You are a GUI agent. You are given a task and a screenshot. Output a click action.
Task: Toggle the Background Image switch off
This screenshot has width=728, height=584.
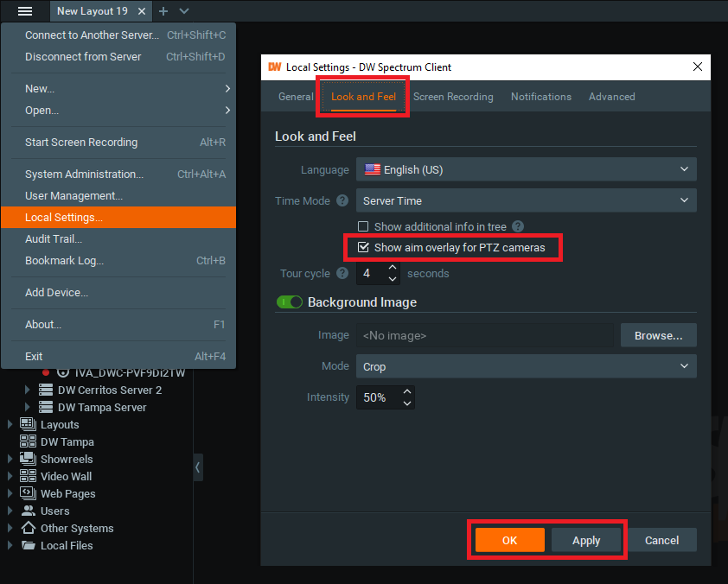point(290,302)
